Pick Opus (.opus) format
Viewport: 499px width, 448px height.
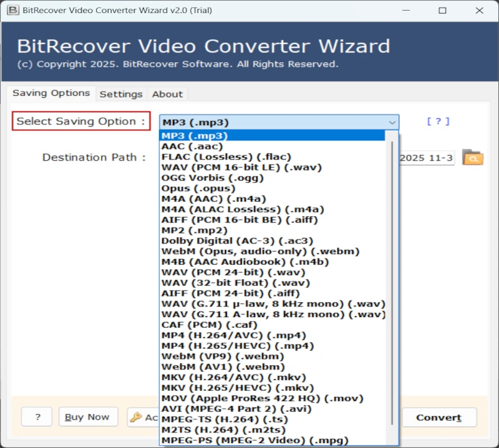pos(272,188)
